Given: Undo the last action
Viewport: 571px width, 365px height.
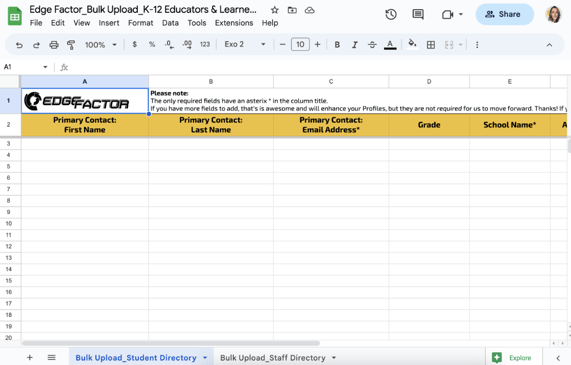Looking at the screenshot, I should tap(19, 45).
